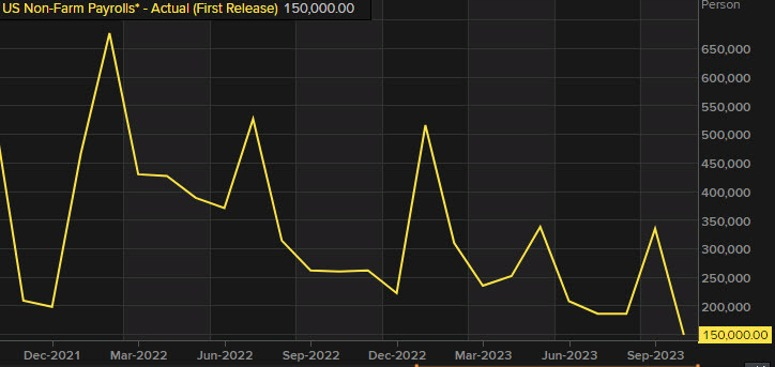Click the US Non-Farm Payrolls legend title
The image size is (775, 367).
[140, 9]
